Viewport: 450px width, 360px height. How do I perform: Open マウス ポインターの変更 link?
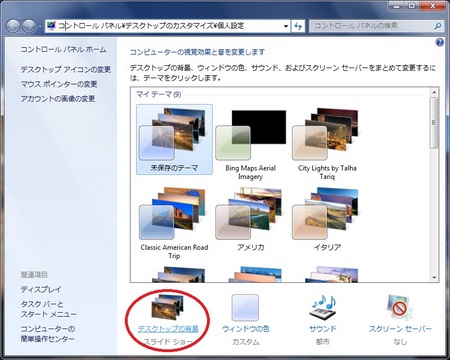tap(59, 84)
